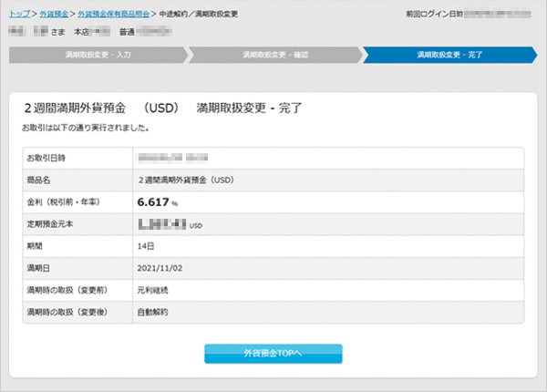Click the 元利継続 value cell
Screen dimensions: 547x392
tap(152, 290)
